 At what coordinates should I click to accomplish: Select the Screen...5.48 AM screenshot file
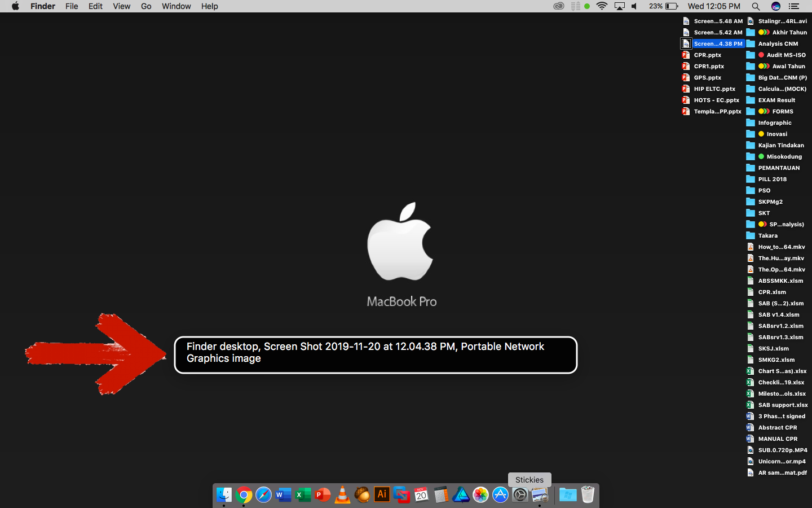pyautogui.click(x=713, y=21)
